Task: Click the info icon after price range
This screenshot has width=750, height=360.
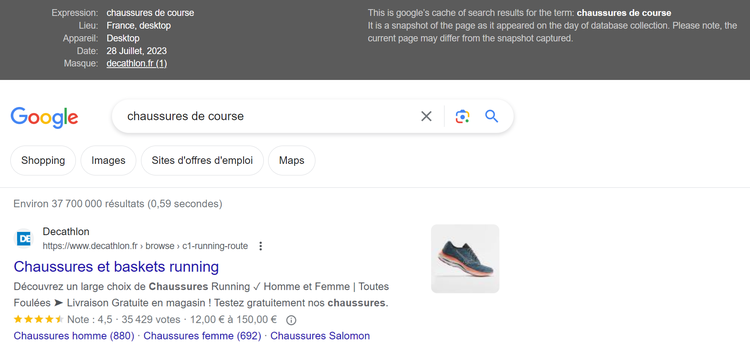Action: [291, 320]
